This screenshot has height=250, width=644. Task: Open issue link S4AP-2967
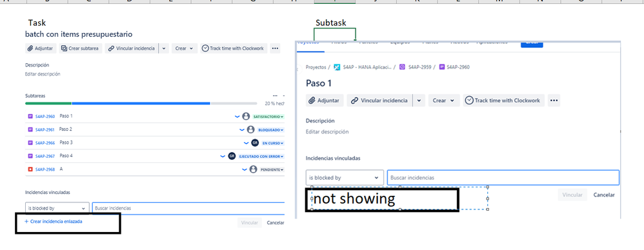click(x=45, y=156)
